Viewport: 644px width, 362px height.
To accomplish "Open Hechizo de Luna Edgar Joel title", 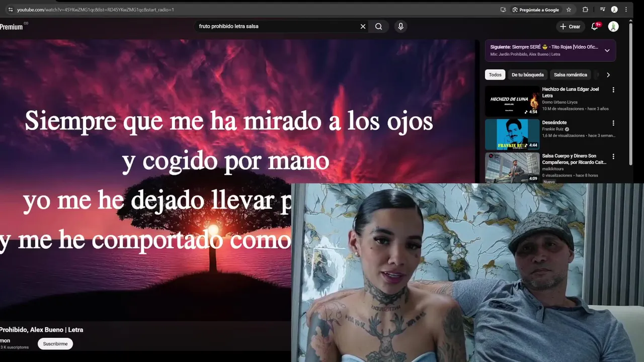I will click(x=571, y=92).
